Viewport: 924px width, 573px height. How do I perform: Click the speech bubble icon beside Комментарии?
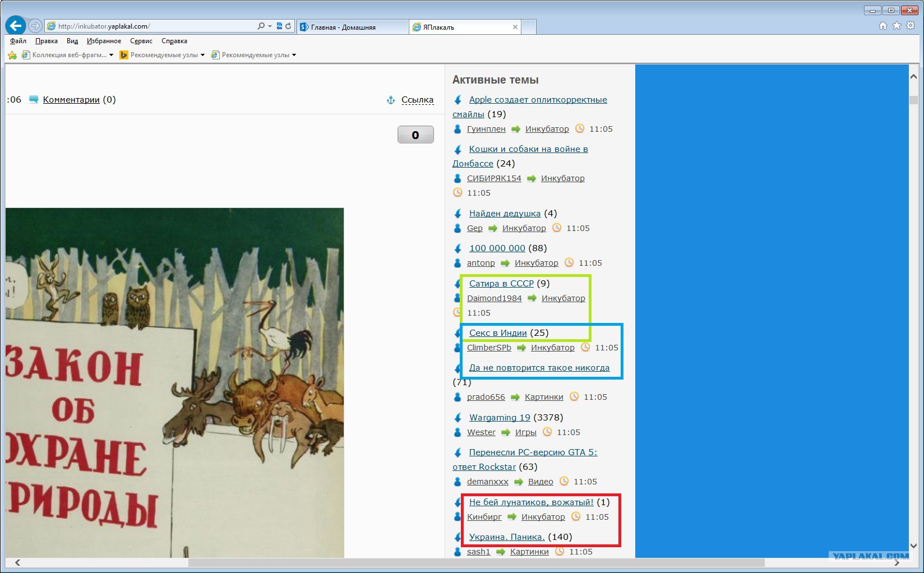pyautogui.click(x=34, y=100)
